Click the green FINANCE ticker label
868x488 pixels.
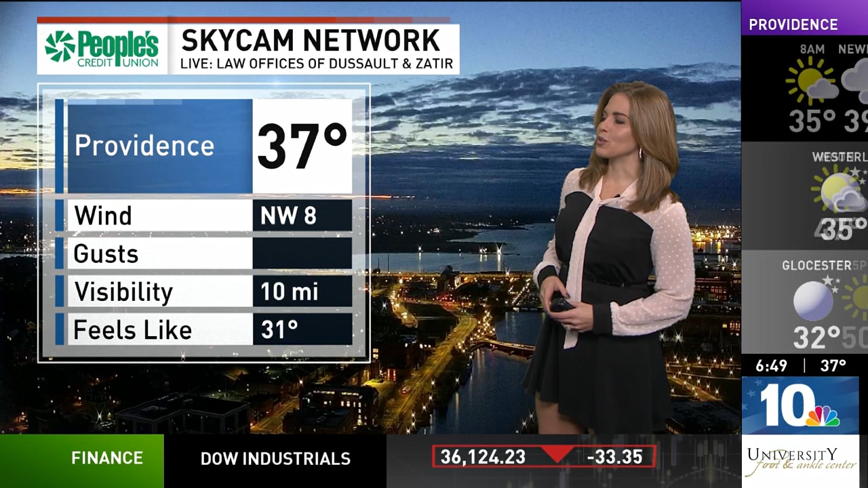click(107, 458)
